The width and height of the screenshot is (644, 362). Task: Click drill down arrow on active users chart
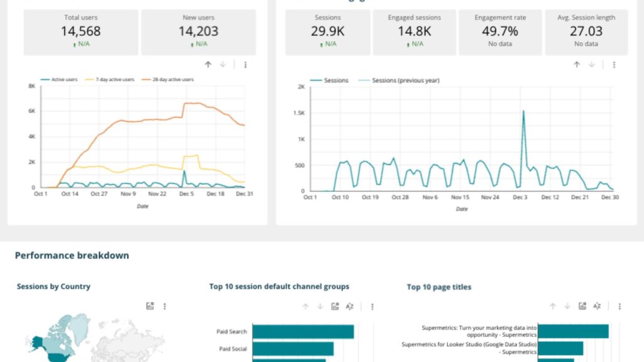tap(223, 65)
